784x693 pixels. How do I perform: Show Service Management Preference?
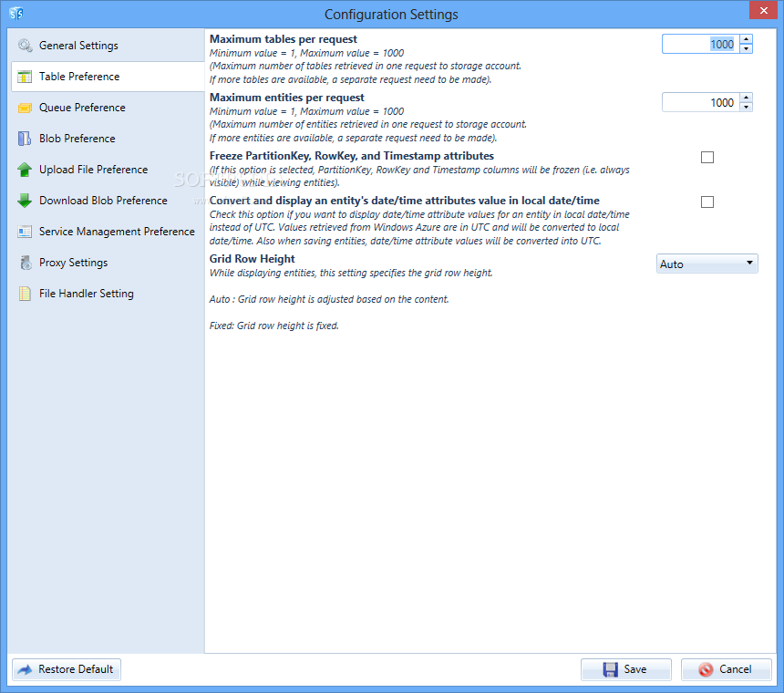coord(108,232)
